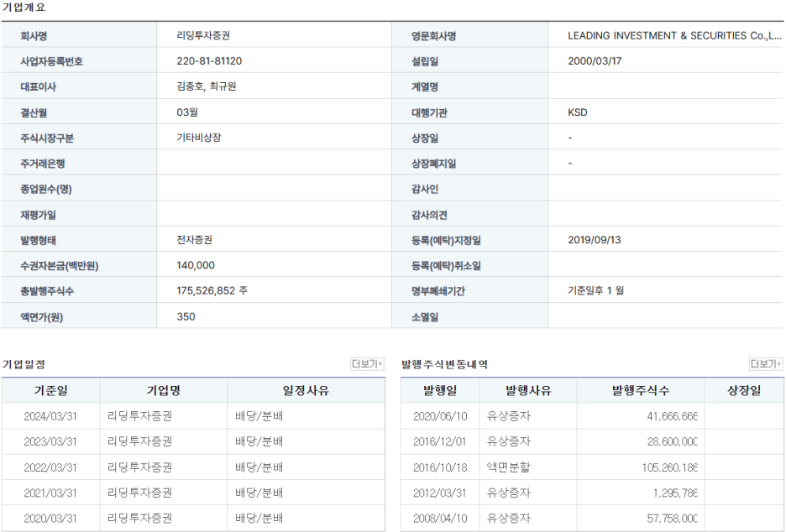The width and height of the screenshot is (786, 532).
Task: Click issue date 2020/06/10
Action: pos(440,416)
